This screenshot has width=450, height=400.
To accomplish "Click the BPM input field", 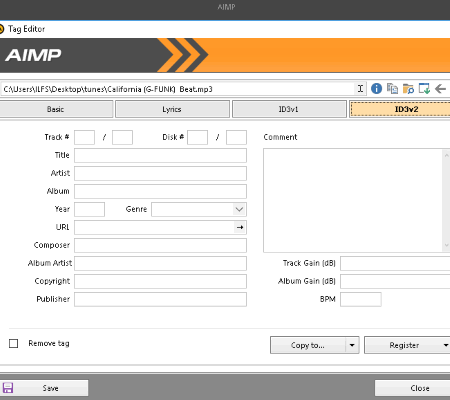I will (x=361, y=299).
